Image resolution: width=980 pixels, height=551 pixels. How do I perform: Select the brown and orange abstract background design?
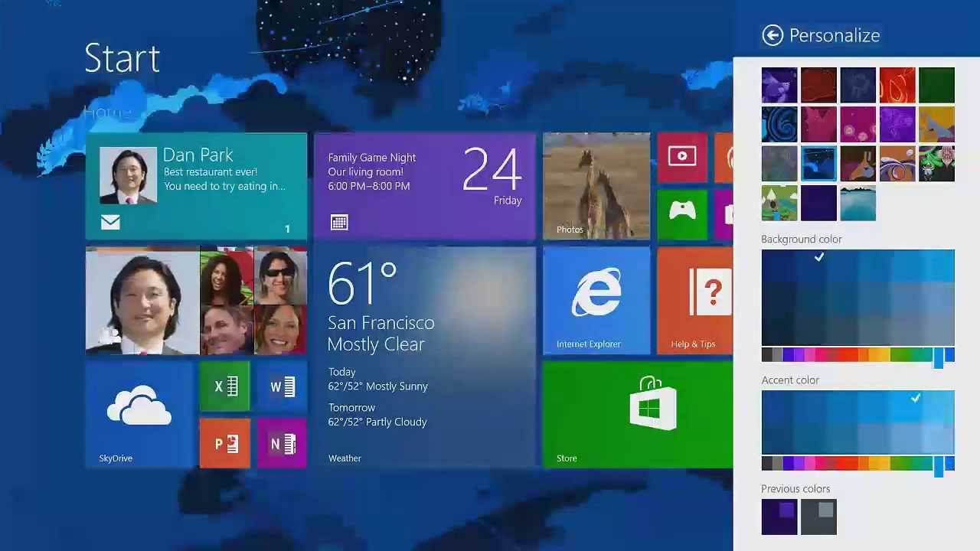[x=857, y=164]
